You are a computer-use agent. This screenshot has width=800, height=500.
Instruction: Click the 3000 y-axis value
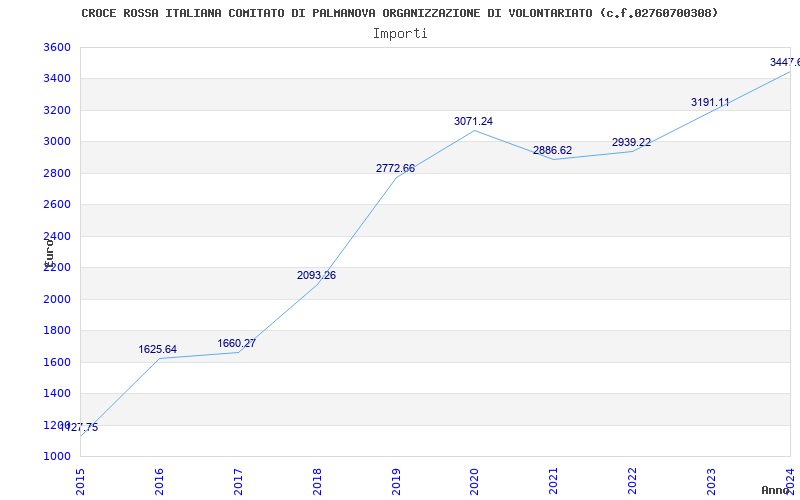tap(57, 141)
